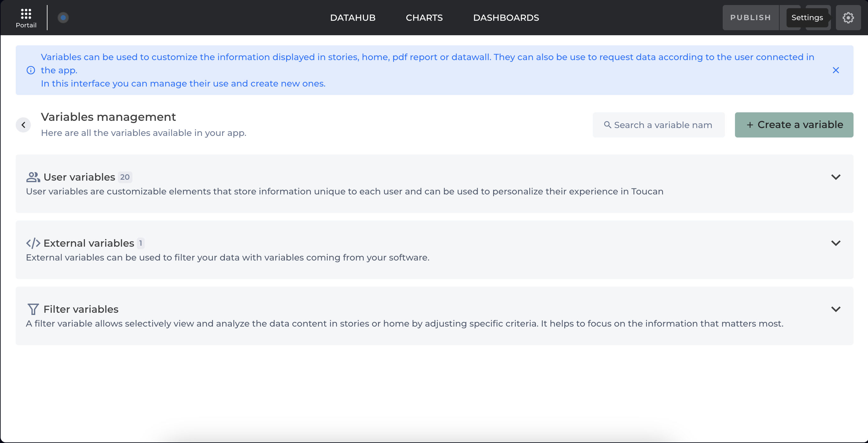
Task: Go to the DASHBOARDS tab
Action: (x=506, y=18)
